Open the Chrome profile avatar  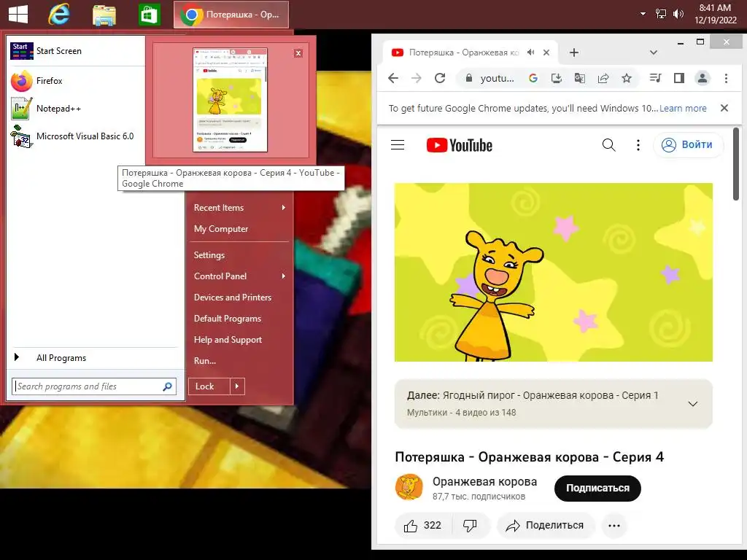[703, 78]
